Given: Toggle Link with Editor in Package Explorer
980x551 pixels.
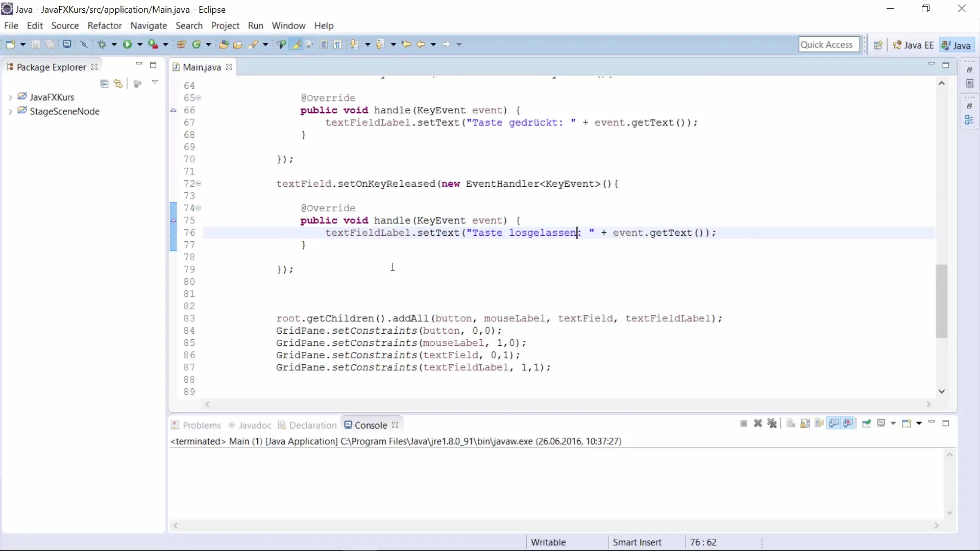Looking at the screenshot, I should [x=118, y=84].
